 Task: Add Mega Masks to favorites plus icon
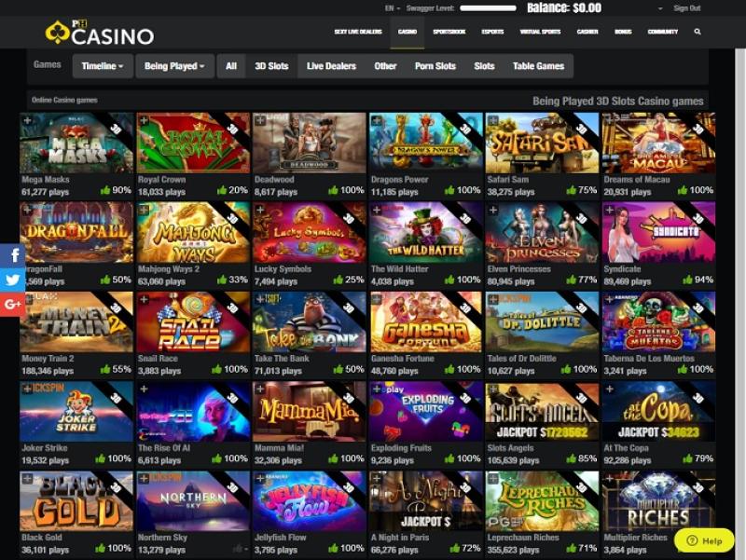click(27, 121)
